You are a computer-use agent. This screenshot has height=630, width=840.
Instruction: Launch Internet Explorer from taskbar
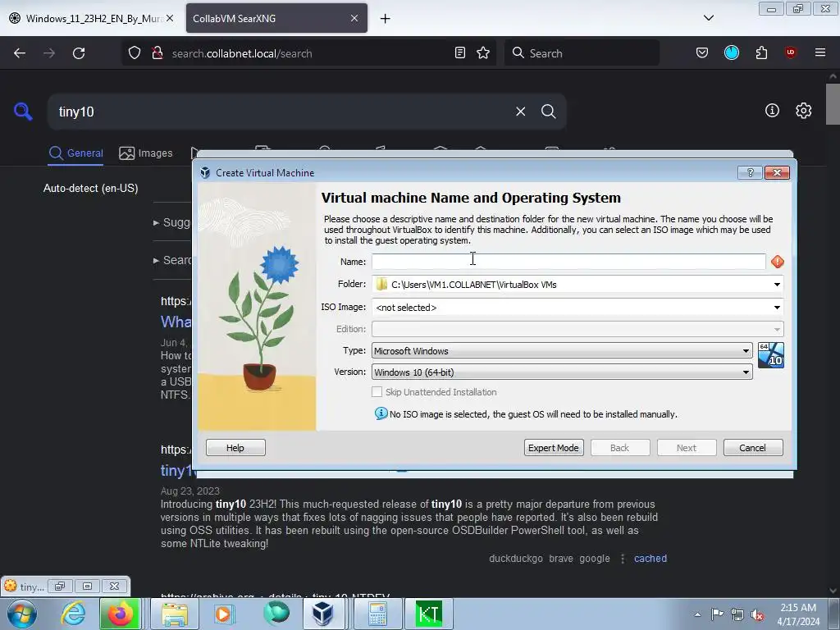tap(73, 614)
